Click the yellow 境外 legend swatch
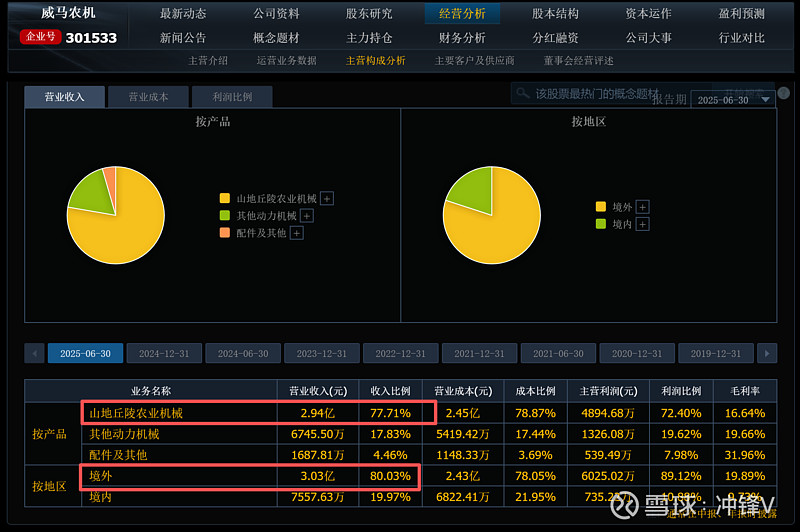The height and width of the screenshot is (532, 800). click(x=601, y=207)
